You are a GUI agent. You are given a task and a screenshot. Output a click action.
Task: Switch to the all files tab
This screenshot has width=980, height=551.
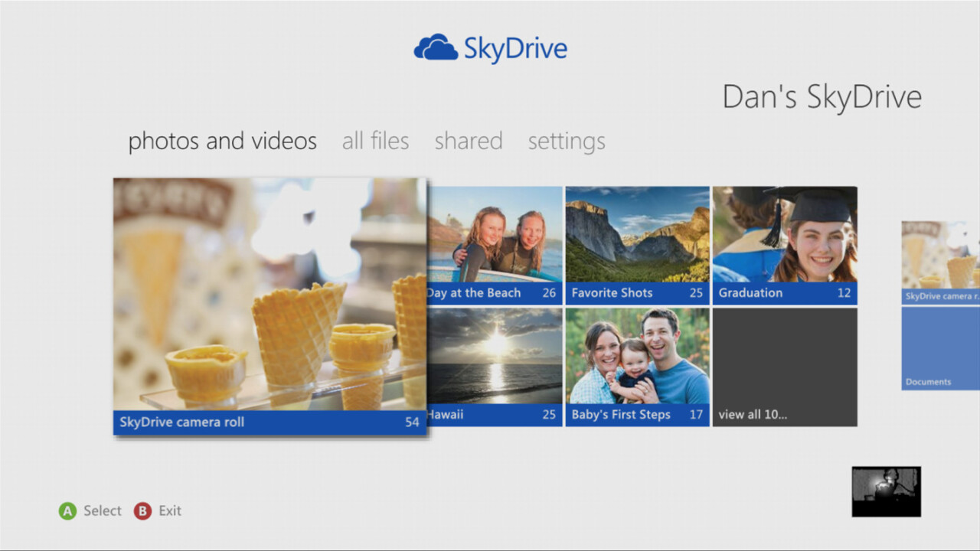[x=375, y=142]
